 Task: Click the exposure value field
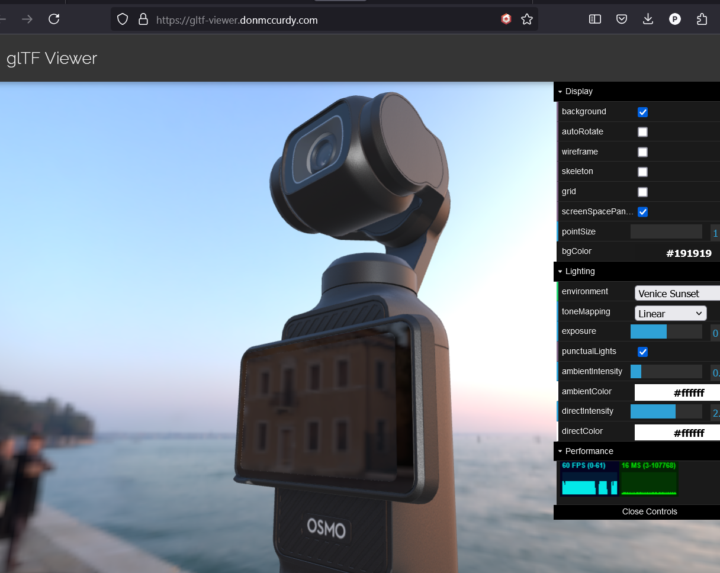coord(715,333)
